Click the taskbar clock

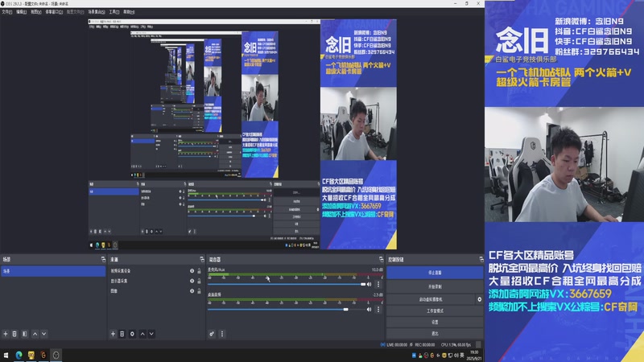pyautogui.click(x=474, y=355)
